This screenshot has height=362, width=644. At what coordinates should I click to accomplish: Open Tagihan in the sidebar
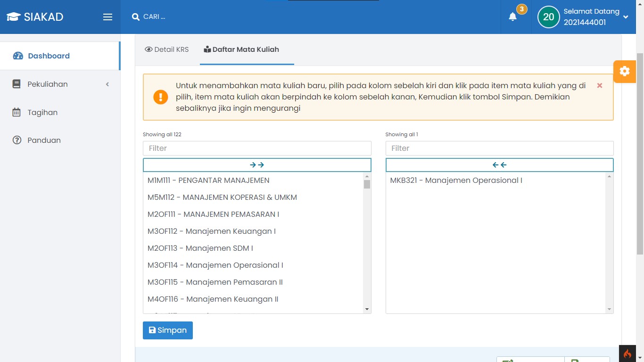click(x=60, y=112)
